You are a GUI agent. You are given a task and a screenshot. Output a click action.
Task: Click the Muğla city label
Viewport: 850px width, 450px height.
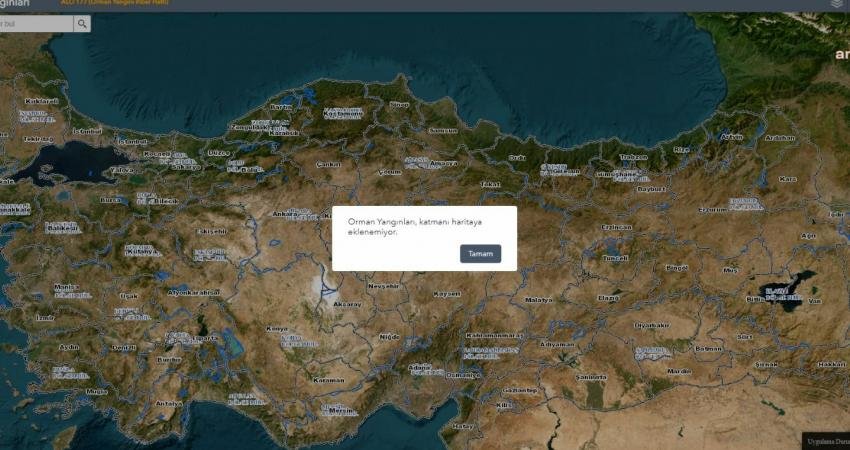pos(96,391)
